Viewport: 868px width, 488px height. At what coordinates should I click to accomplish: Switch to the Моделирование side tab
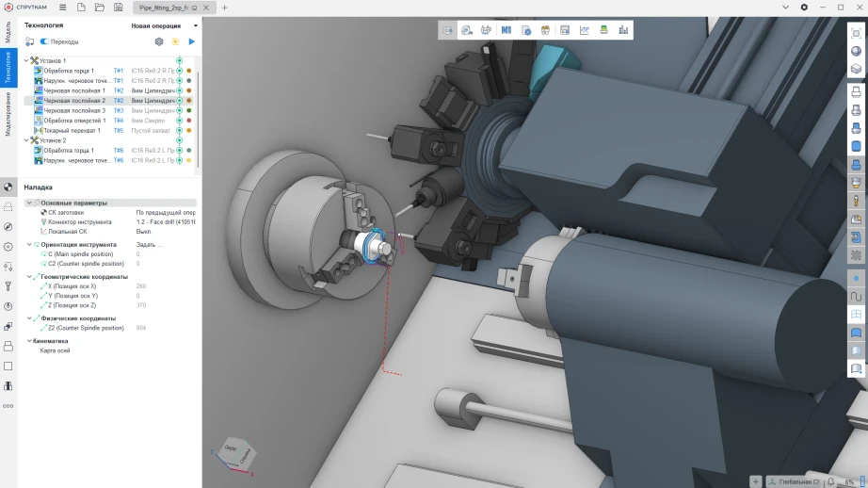[x=8, y=114]
